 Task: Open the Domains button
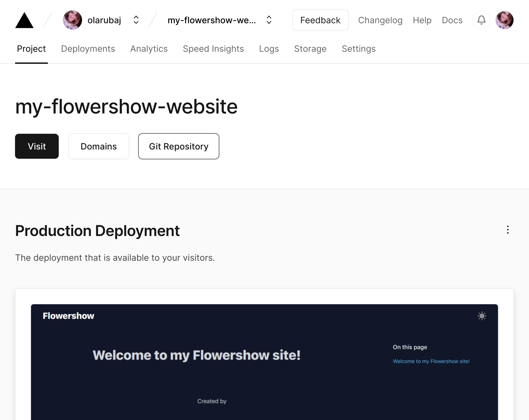(98, 146)
